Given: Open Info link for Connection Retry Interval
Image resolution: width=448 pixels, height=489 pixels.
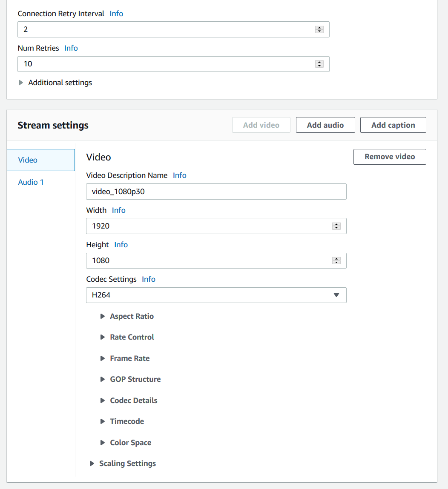Looking at the screenshot, I should [x=116, y=14].
